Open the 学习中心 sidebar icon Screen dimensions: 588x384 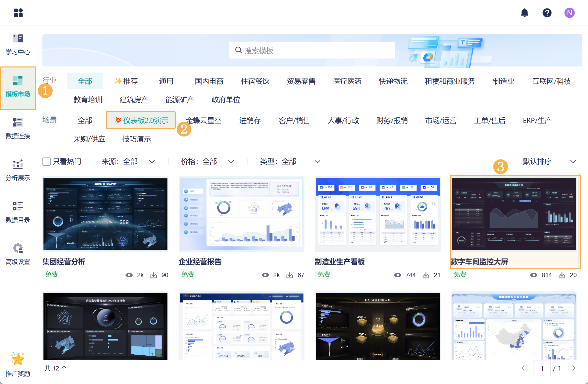coord(18,39)
